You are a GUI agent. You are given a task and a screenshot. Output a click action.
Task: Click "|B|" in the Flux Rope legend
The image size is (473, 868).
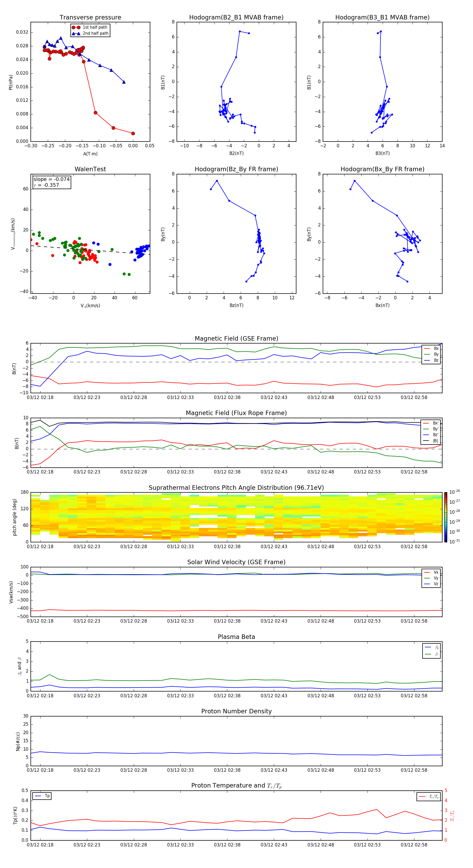(x=431, y=441)
